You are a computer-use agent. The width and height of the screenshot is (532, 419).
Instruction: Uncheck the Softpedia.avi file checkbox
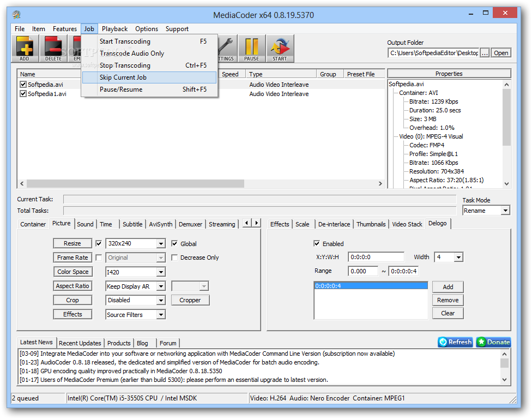[x=23, y=84]
